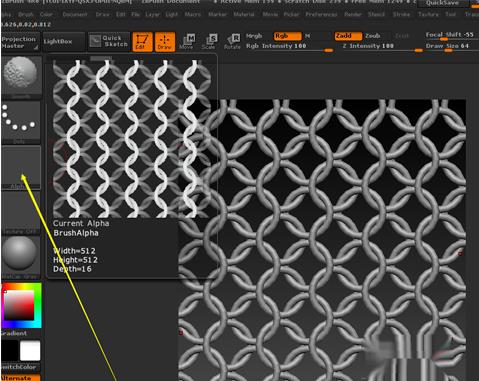Open the Marker menu
The image size is (479, 381).
(217, 15)
